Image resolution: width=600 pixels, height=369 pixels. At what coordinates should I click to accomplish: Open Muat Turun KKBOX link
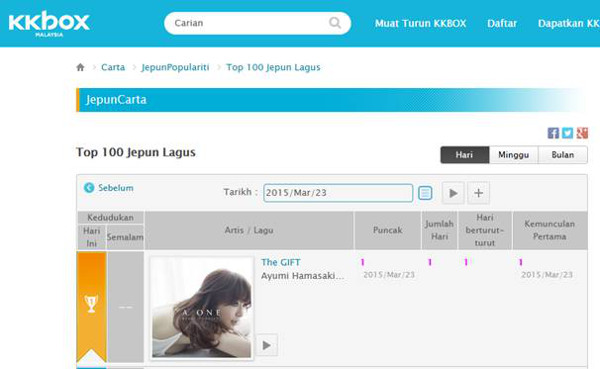pyautogui.click(x=420, y=23)
